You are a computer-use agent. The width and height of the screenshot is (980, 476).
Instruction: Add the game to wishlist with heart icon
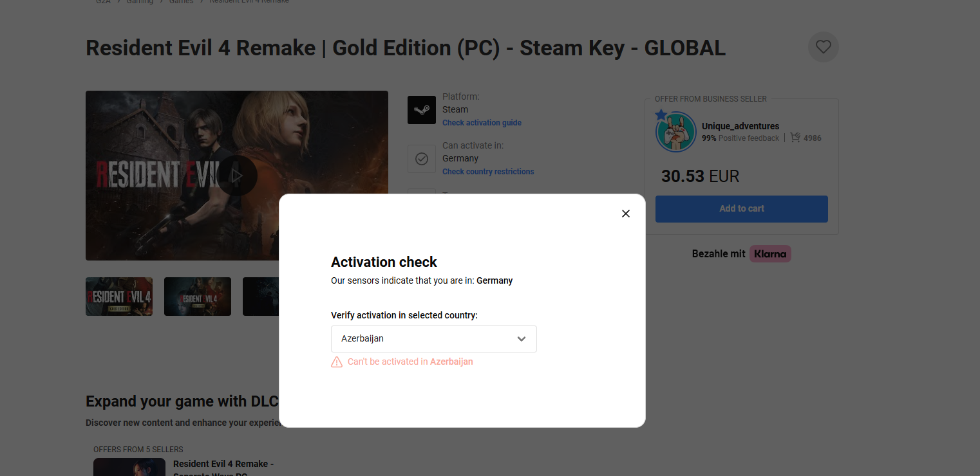click(x=823, y=47)
